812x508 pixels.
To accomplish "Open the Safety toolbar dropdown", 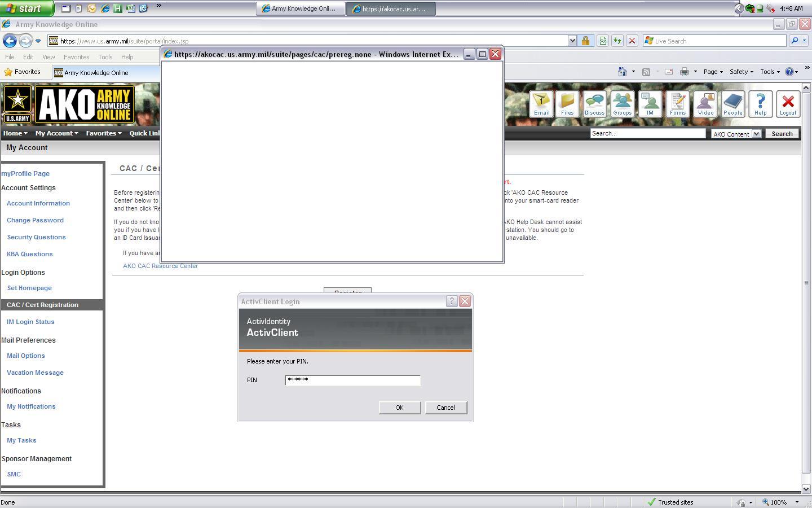I will (x=741, y=72).
